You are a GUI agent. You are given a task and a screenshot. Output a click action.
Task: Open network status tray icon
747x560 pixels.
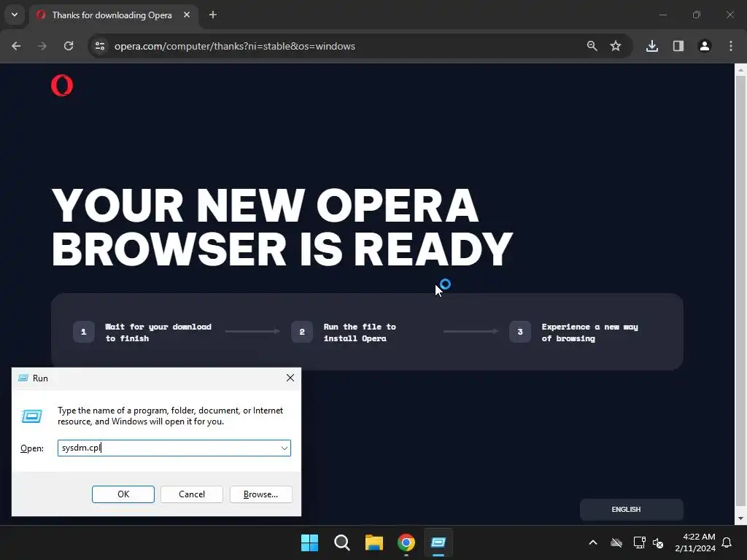tap(639, 542)
